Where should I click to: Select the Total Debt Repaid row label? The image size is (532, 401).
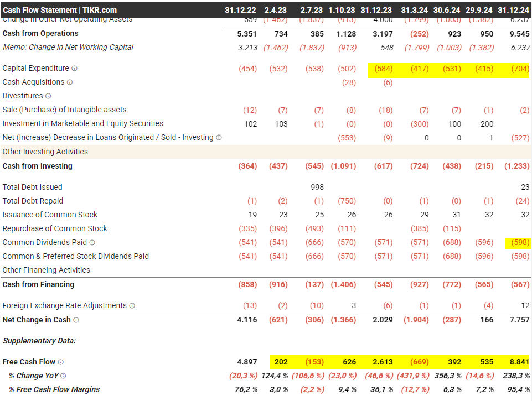click(x=33, y=201)
